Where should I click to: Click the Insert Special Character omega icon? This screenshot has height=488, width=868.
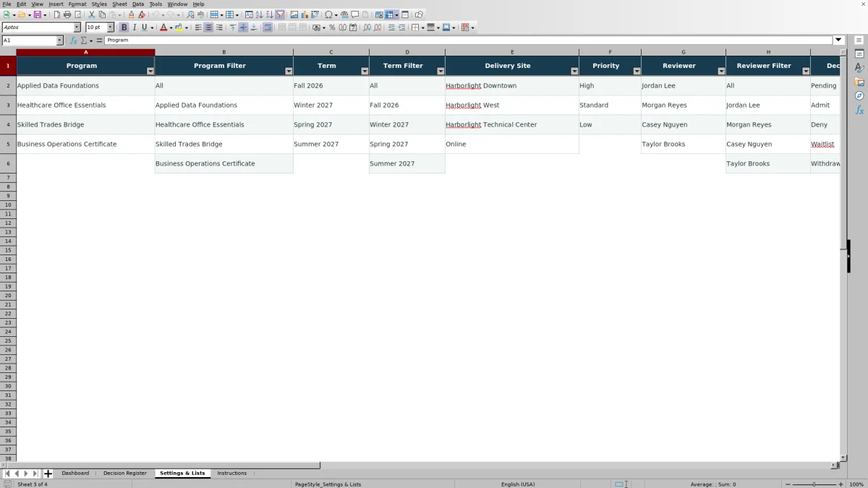(329, 14)
